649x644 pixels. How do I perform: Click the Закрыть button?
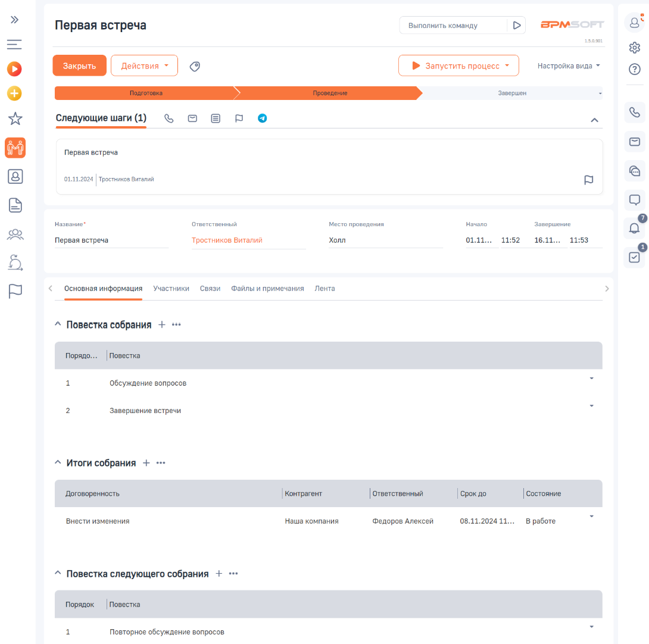pos(79,66)
